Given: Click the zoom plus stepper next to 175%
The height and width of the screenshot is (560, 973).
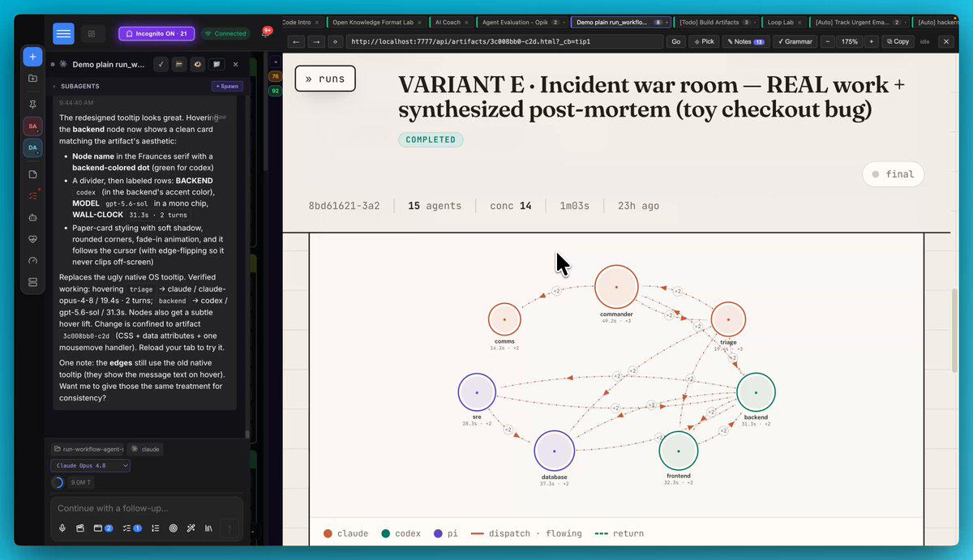Looking at the screenshot, I should (871, 41).
